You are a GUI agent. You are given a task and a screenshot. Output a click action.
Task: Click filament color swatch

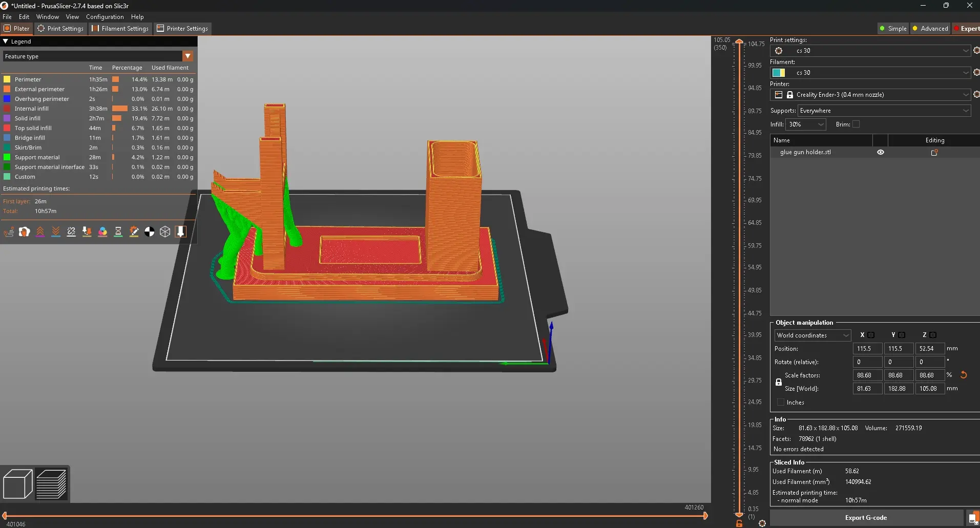[779, 73]
